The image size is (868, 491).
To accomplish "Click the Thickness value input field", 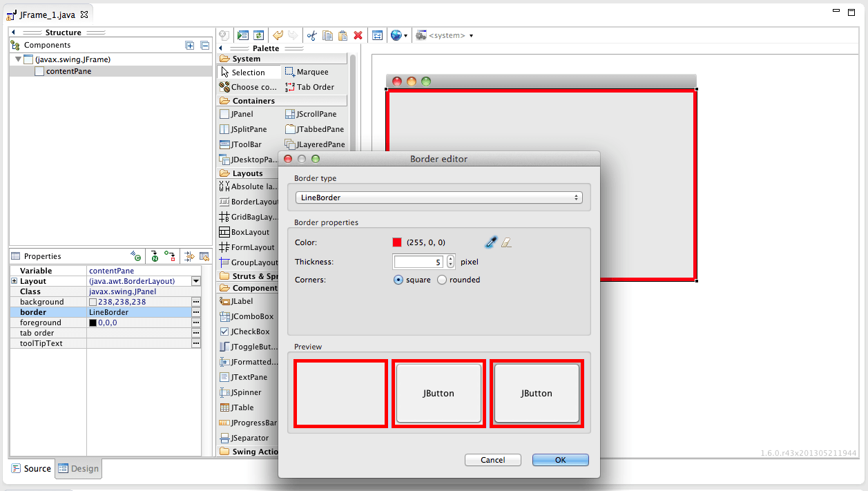I will [418, 262].
